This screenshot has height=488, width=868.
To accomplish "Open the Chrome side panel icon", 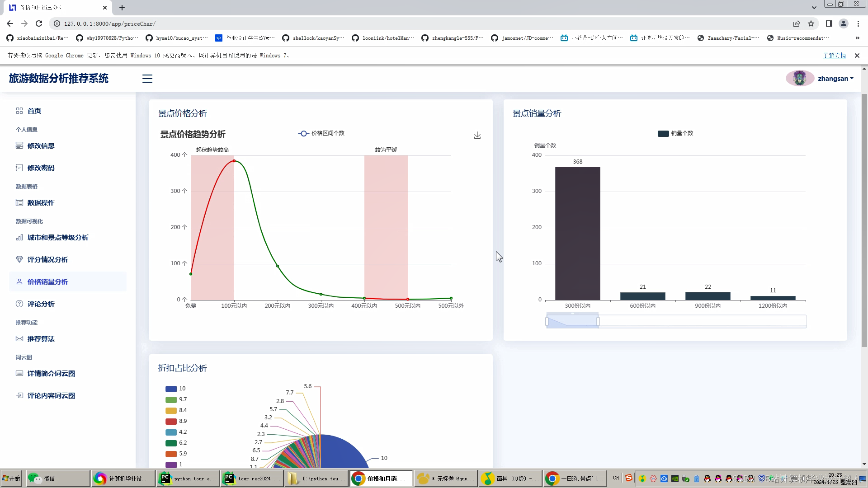I will (x=829, y=23).
